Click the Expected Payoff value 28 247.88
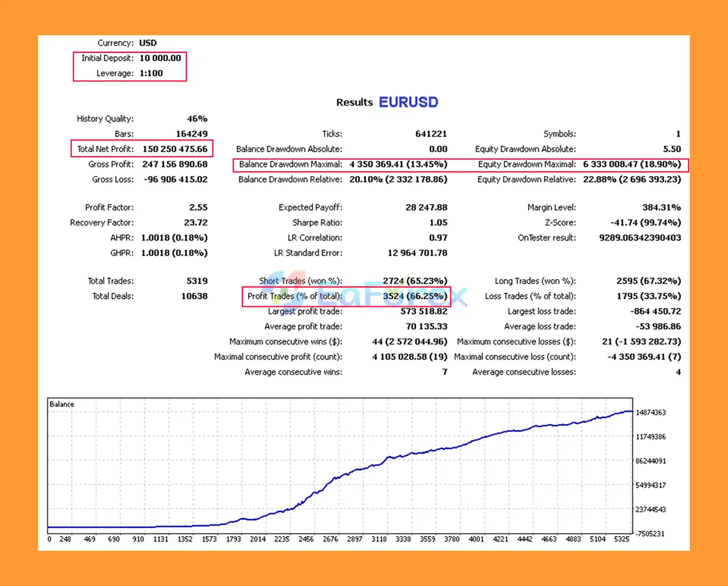 [426, 207]
